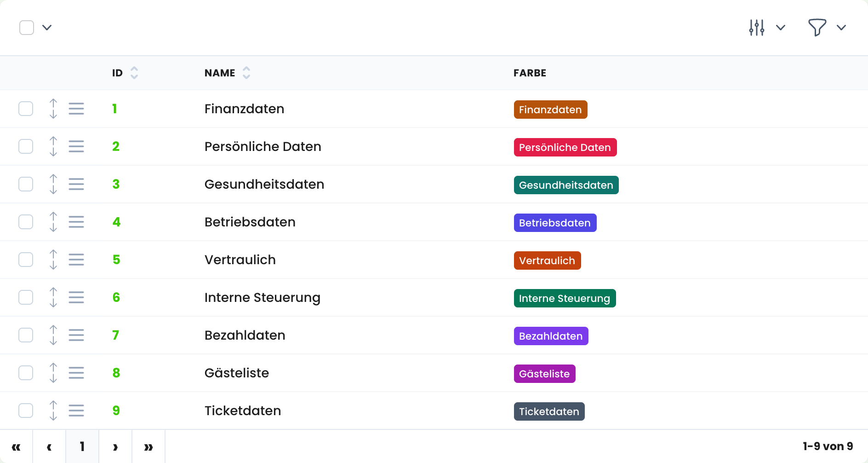Click the name text Interne Steuerung

(263, 298)
